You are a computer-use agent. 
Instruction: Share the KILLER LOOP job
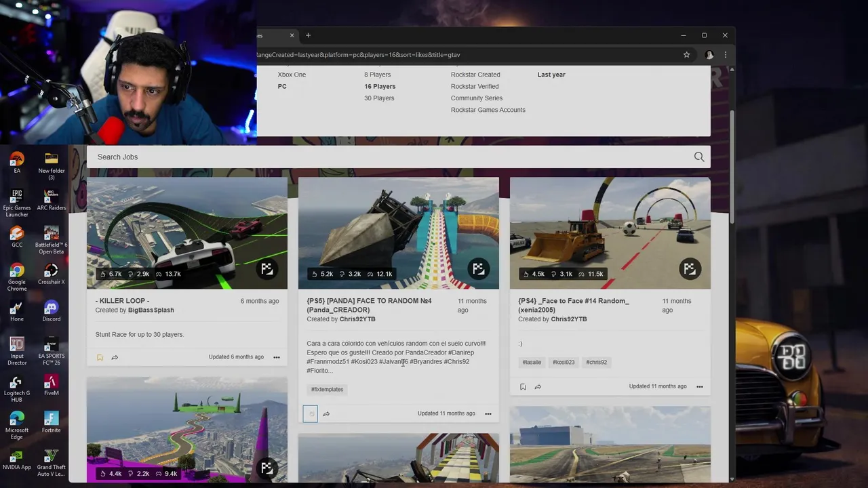click(x=115, y=357)
